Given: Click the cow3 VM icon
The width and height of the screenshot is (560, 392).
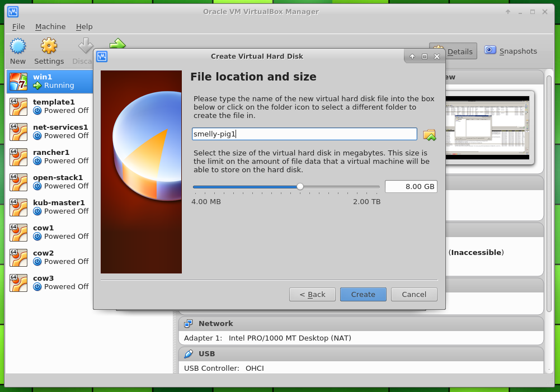Looking at the screenshot, I should [x=18, y=283].
